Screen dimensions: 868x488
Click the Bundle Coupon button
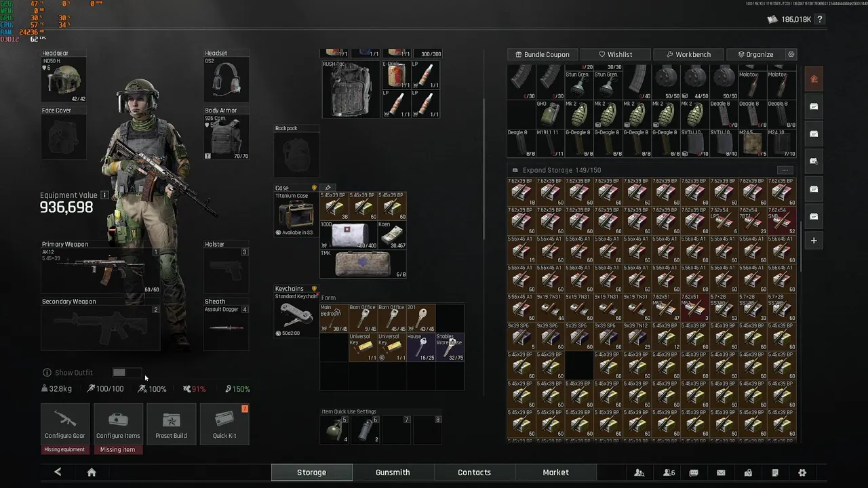click(x=542, y=54)
